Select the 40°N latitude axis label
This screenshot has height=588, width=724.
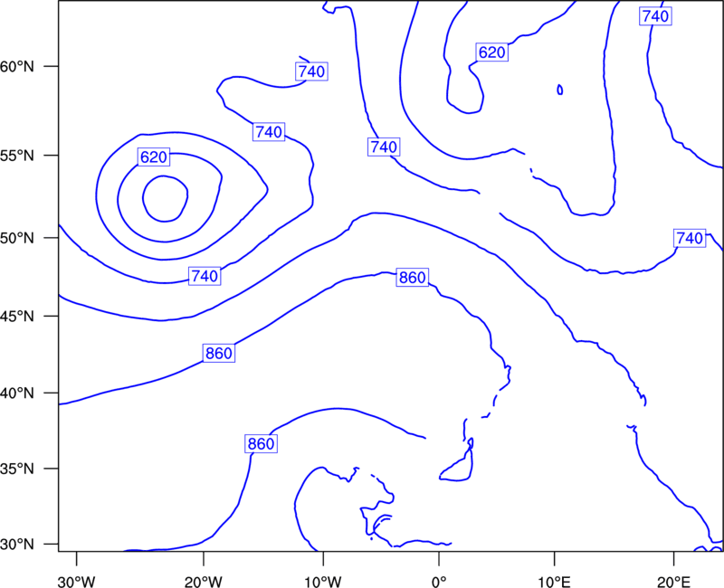point(17,394)
